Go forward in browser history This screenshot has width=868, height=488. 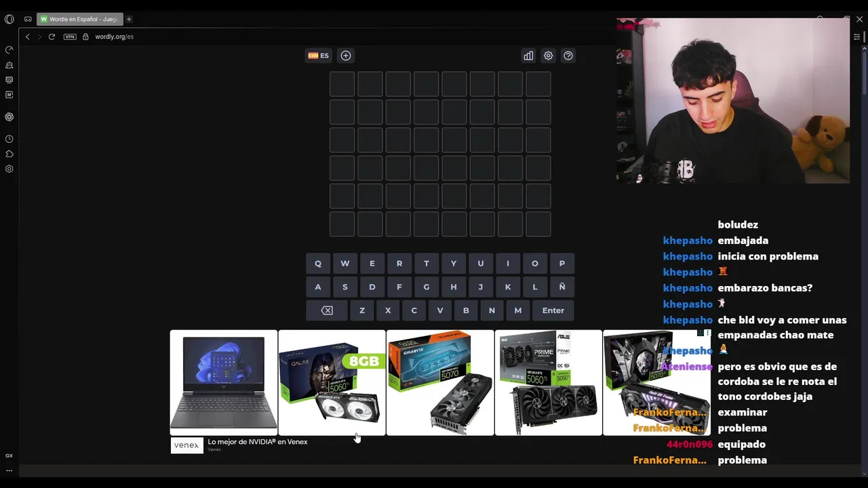39,37
